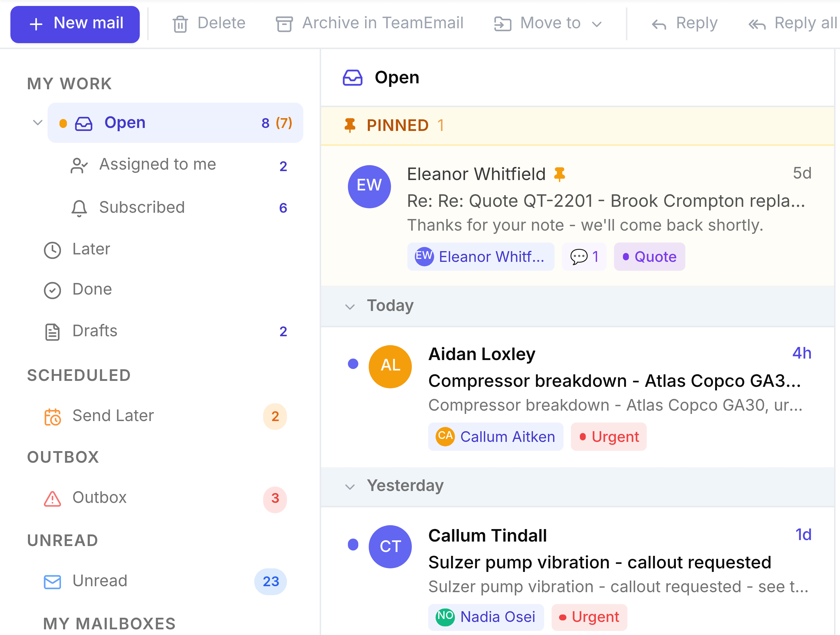Screen dimensions: 840x635
Task: Click the Nadia Osei assignee chip
Action: coord(486,617)
